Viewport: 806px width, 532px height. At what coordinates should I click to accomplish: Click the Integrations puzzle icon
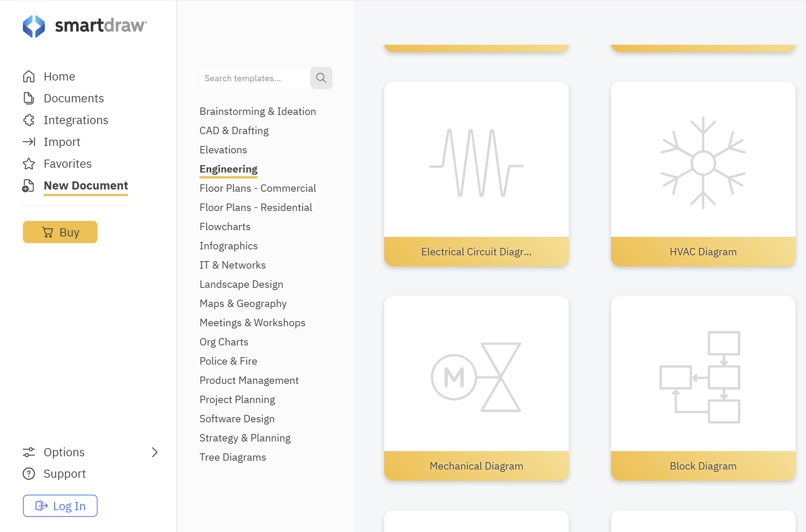[x=29, y=120]
